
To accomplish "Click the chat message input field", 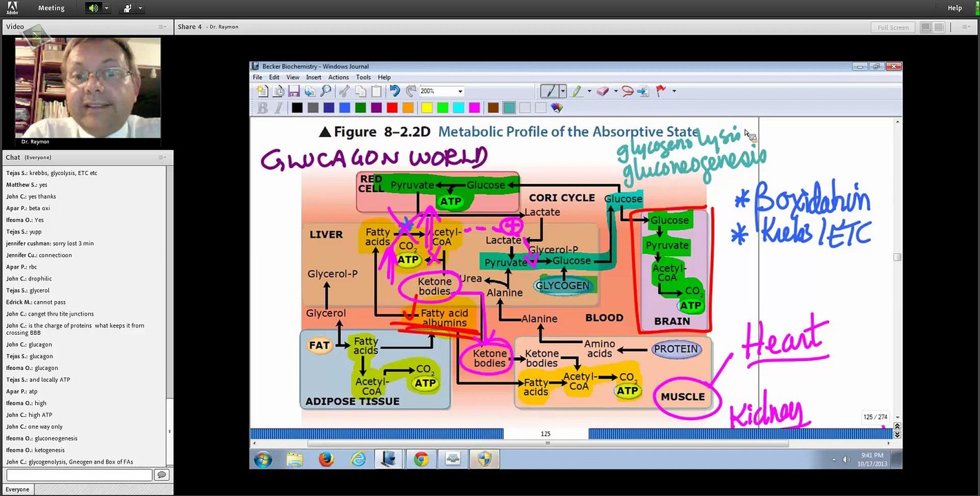I will click(79, 475).
